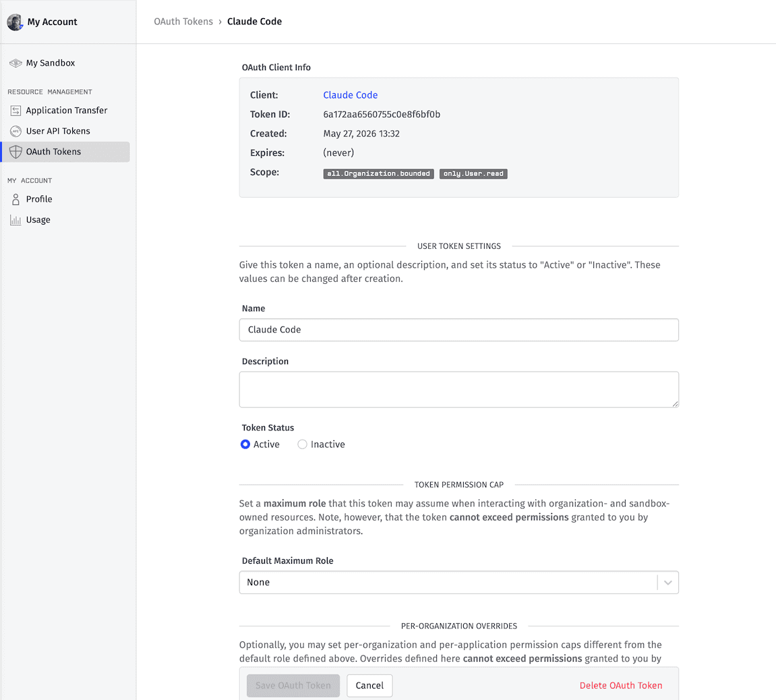Click the OAuth Client Info heading
Viewport: 776px width, 700px height.
[x=276, y=67]
